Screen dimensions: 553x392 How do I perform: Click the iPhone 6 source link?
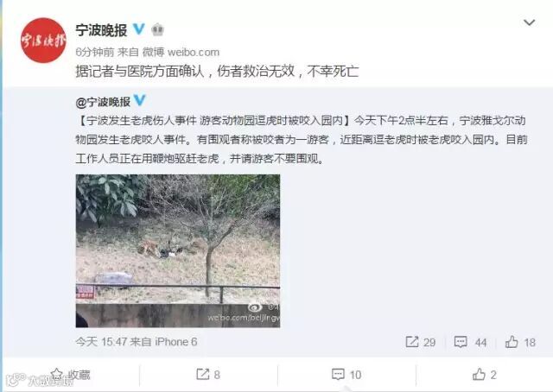click(176, 342)
